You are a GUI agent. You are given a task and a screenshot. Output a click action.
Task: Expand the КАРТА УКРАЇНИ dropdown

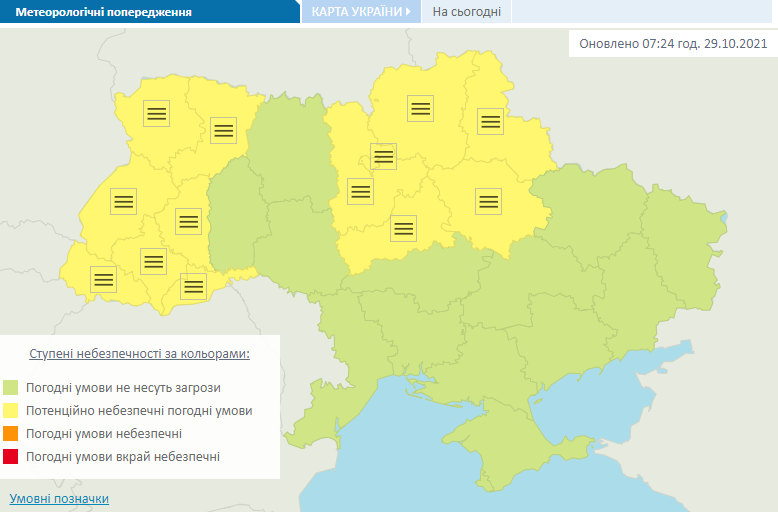pos(361,12)
